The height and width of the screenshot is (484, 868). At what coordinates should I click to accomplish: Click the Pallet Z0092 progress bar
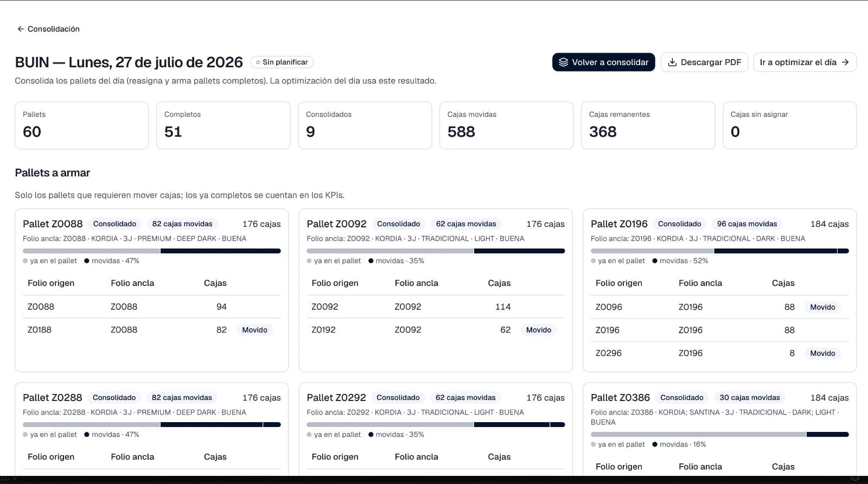tap(436, 251)
